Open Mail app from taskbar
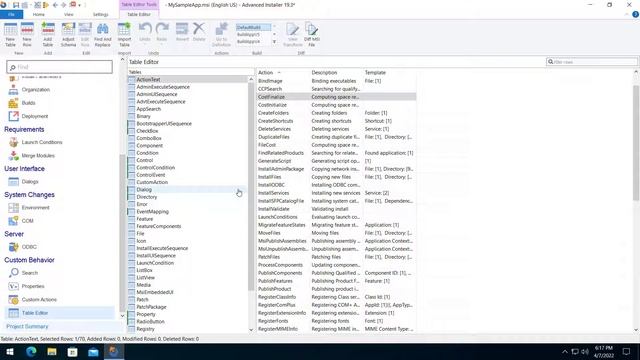640x360 pixels. (x=93, y=351)
